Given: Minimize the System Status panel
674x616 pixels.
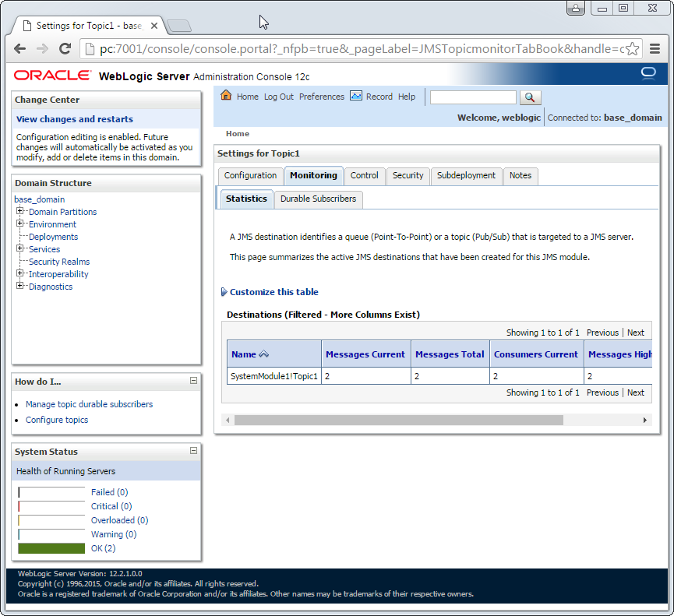Looking at the screenshot, I should (193, 451).
